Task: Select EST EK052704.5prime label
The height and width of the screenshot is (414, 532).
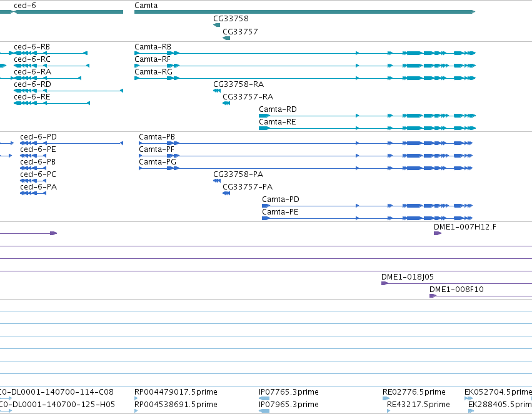Action: coord(498,392)
